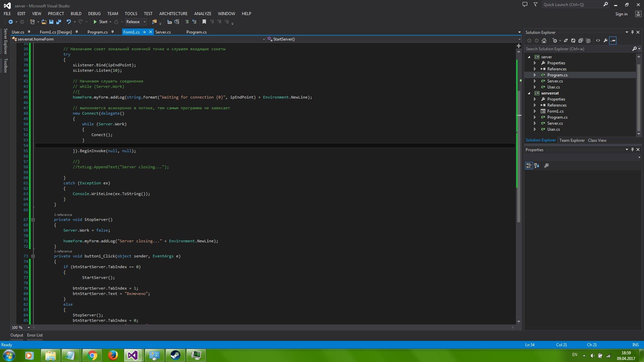
Task: Toggle Categorized view in Properties panel
Action: point(529,166)
